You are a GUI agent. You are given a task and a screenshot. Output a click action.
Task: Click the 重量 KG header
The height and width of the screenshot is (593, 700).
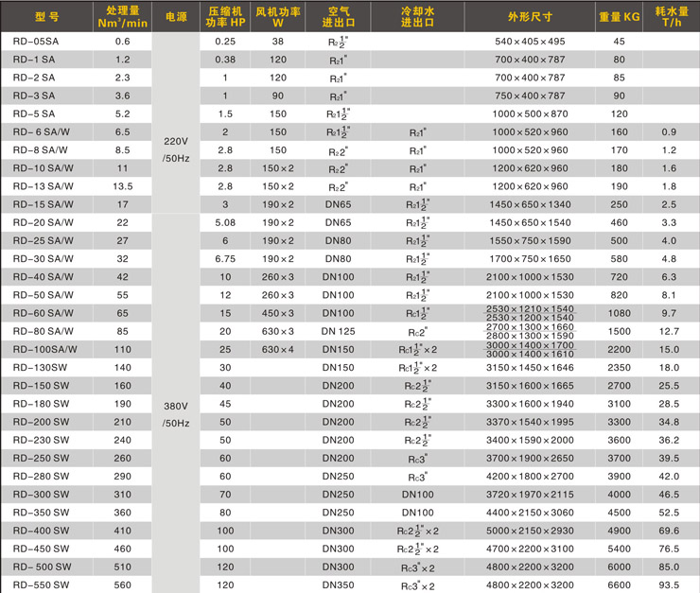click(x=619, y=17)
